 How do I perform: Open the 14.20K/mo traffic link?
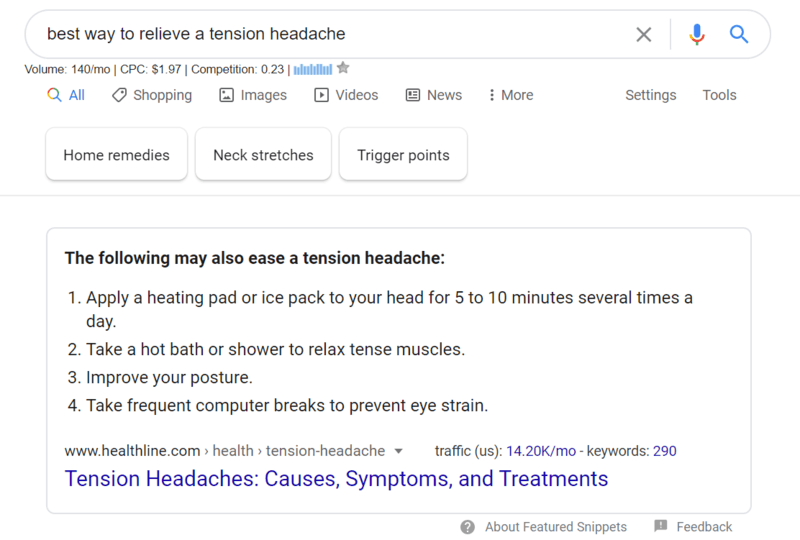(x=541, y=451)
